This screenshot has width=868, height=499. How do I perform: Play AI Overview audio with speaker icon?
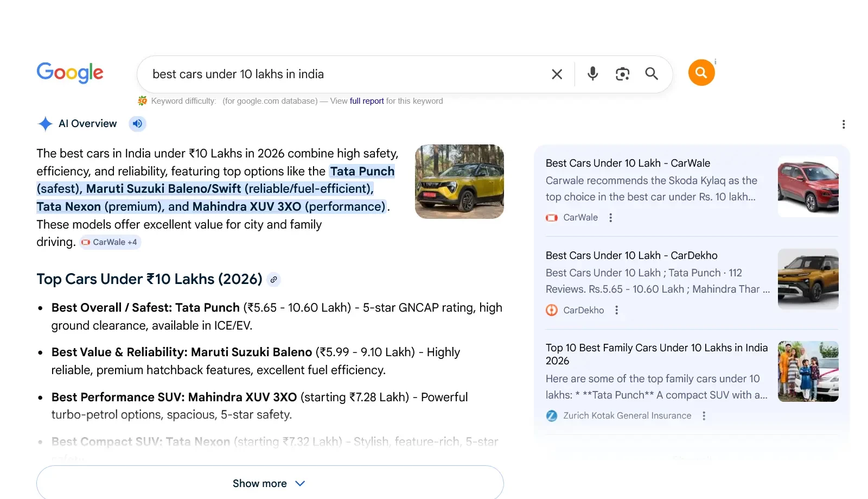pos(137,124)
